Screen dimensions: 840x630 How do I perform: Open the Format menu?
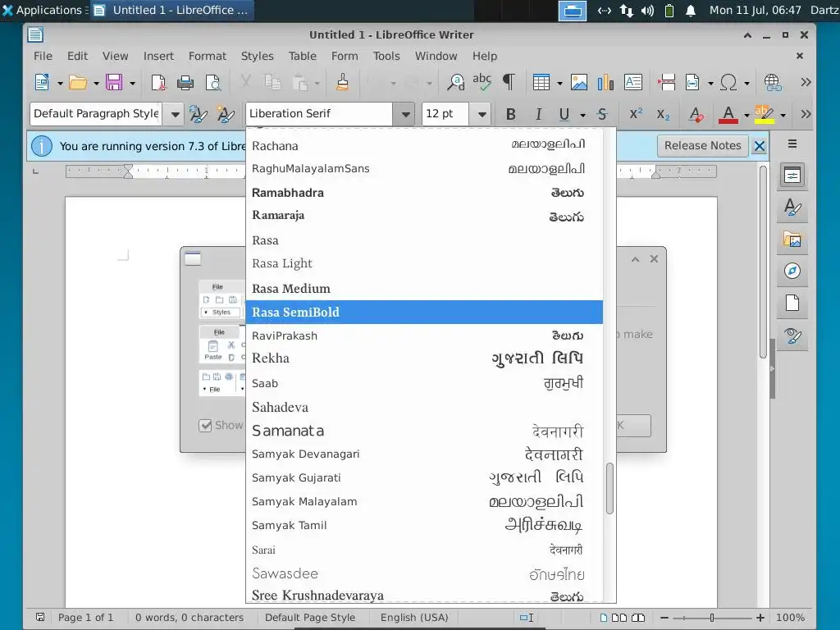208,56
